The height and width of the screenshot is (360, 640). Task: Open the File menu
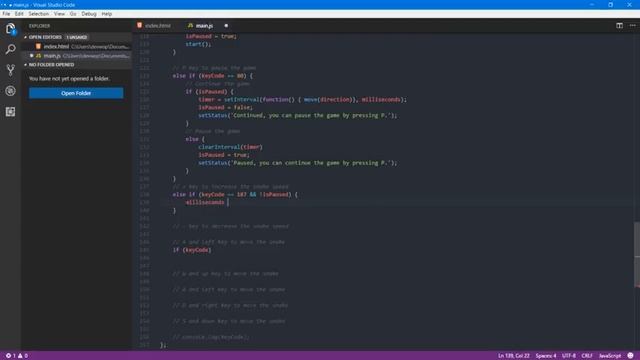6,14
